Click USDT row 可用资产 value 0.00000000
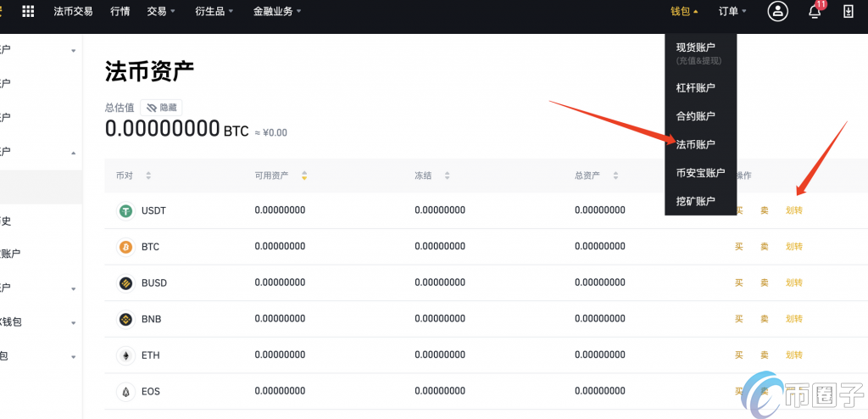868x419 pixels. (280, 210)
